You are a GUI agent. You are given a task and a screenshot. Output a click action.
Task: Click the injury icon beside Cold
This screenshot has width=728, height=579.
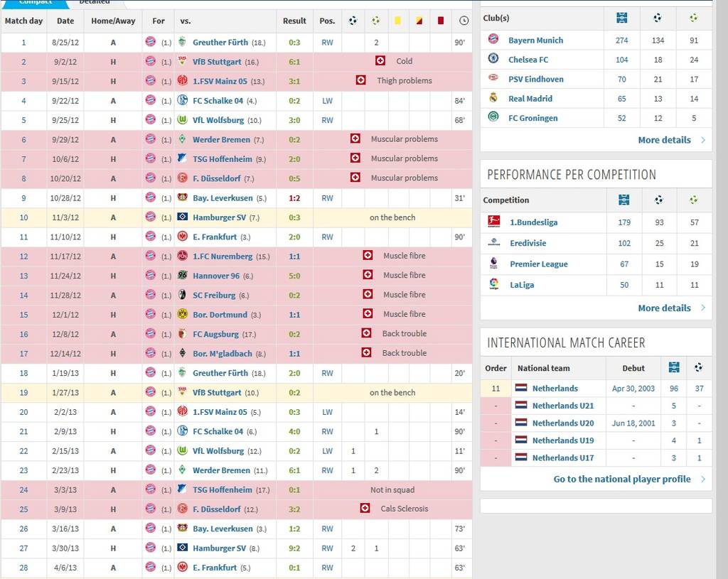coord(380,61)
